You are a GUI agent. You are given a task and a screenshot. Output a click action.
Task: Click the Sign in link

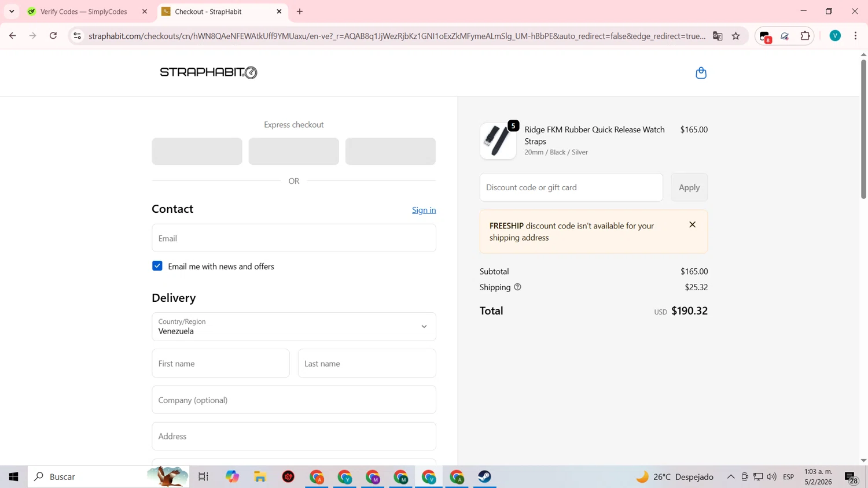[424, 210]
